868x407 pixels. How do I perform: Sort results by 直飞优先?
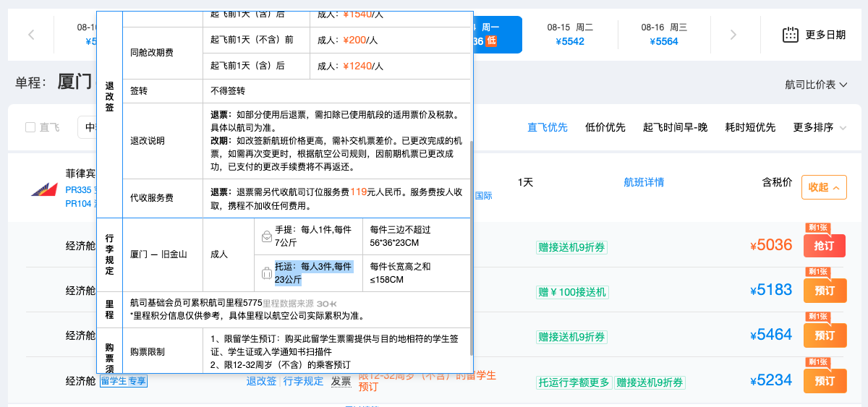548,127
